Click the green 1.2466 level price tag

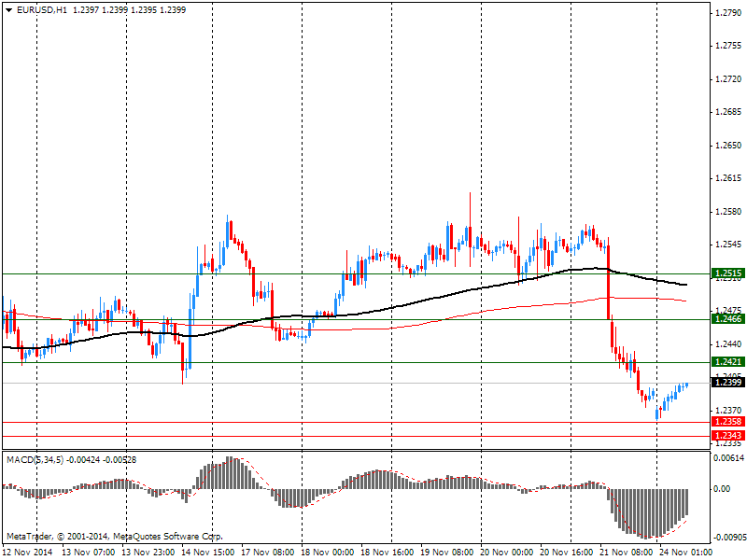[728, 319]
